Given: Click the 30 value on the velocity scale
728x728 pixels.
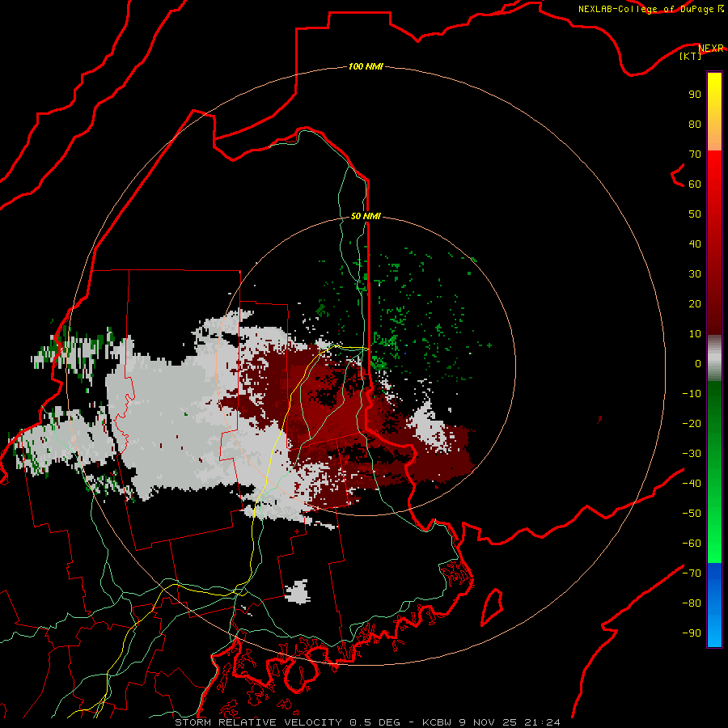Looking at the screenshot, I should click(x=695, y=274).
